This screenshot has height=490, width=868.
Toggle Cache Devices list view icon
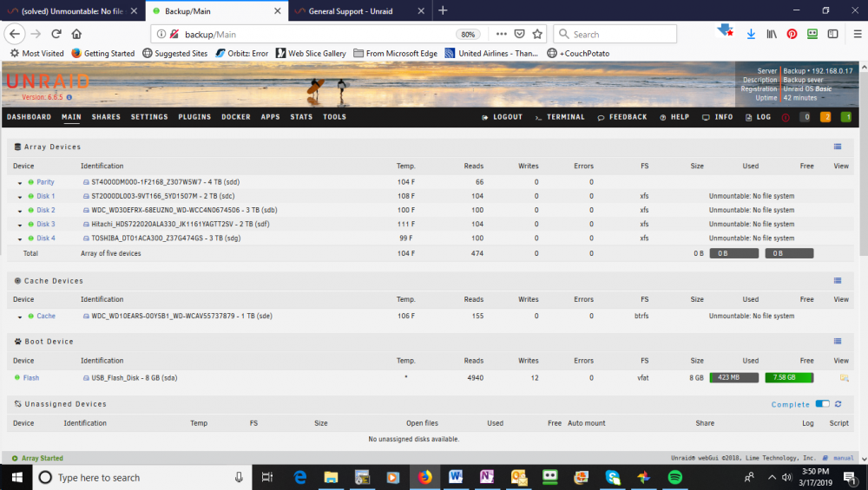838,280
